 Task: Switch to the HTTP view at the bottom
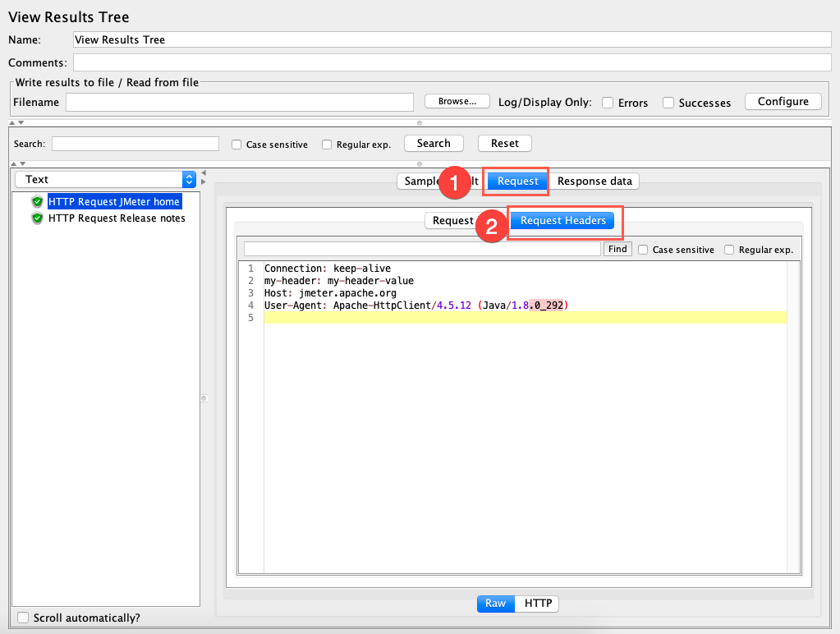click(x=537, y=603)
